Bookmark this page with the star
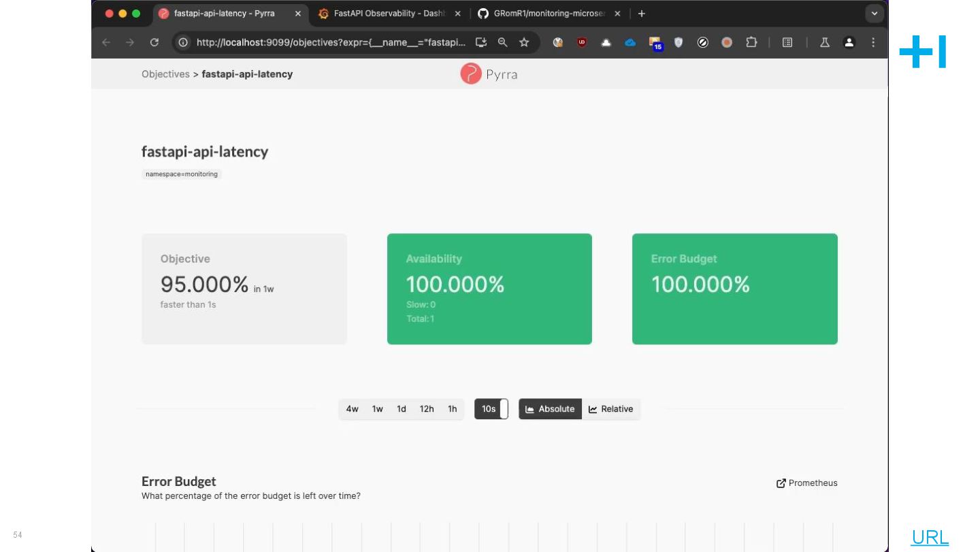Image resolution: width=980 pixels, height=552 pixels. tap(524, 42)
